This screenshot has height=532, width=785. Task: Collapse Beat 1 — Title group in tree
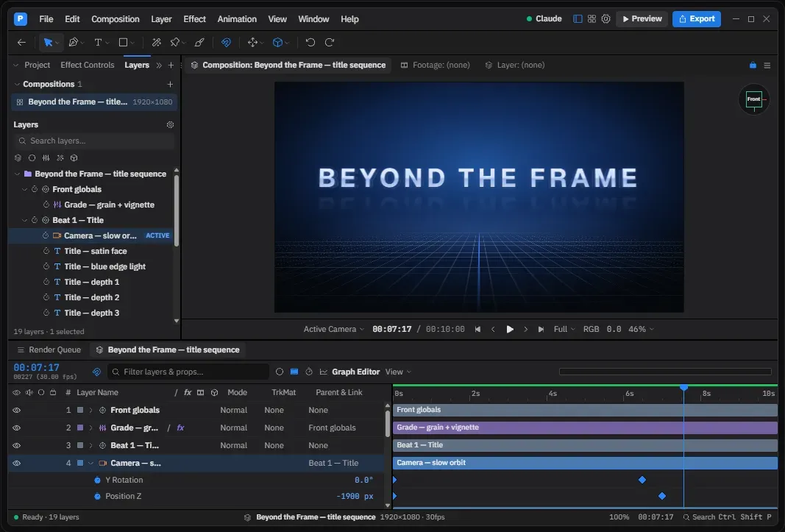pyautogui.click(x=24, y=221)
